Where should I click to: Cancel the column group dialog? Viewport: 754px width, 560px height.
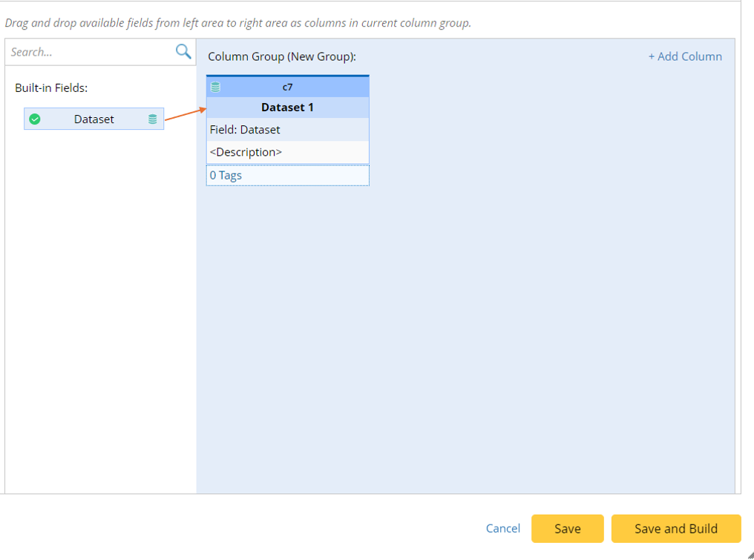(x=502, y=528)
